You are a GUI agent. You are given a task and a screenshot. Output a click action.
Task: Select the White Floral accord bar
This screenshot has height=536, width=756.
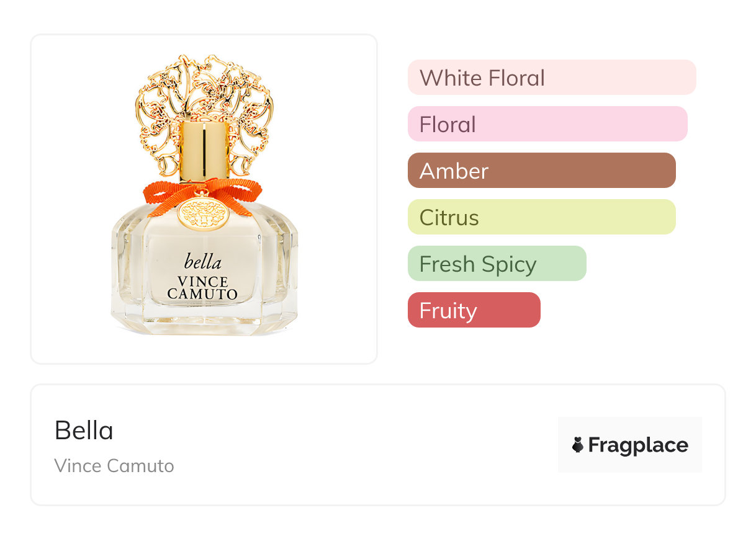pyautogui.click(x=551, y=78)
